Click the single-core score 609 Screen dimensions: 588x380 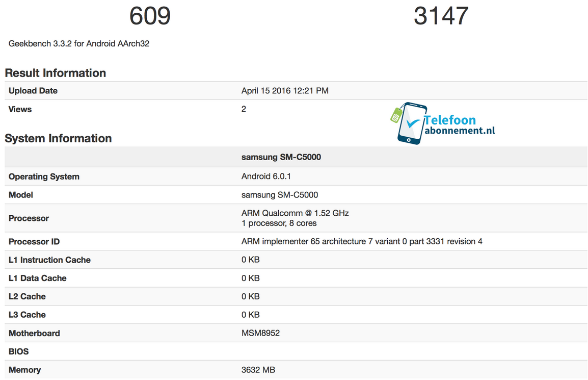(150, 16)
